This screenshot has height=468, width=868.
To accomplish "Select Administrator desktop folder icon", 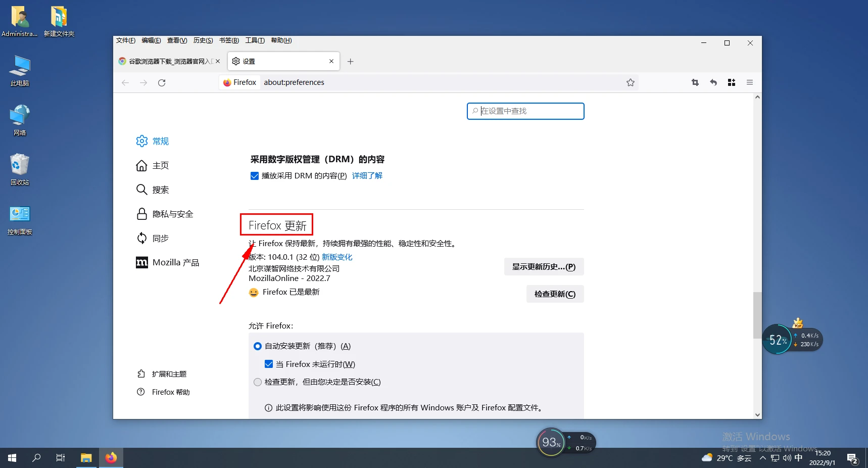I will coord(20,21).
